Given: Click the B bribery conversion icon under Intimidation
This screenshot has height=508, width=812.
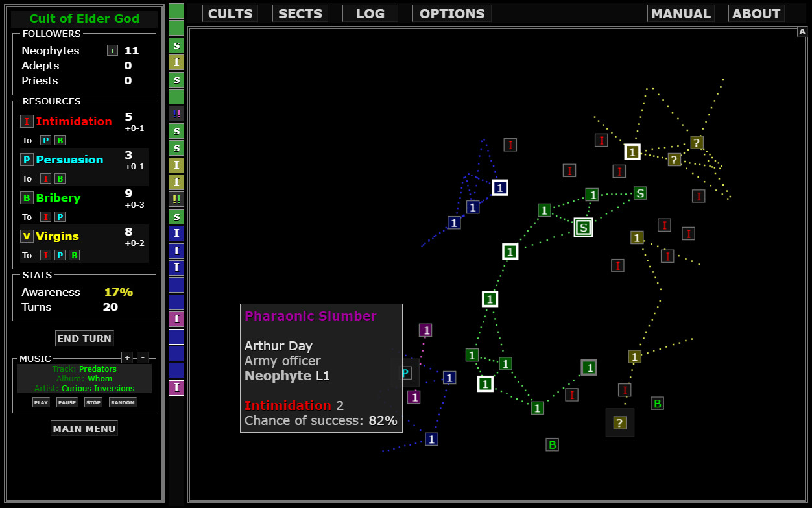Looking at the screenshot, I should click(x=60, y=140).
